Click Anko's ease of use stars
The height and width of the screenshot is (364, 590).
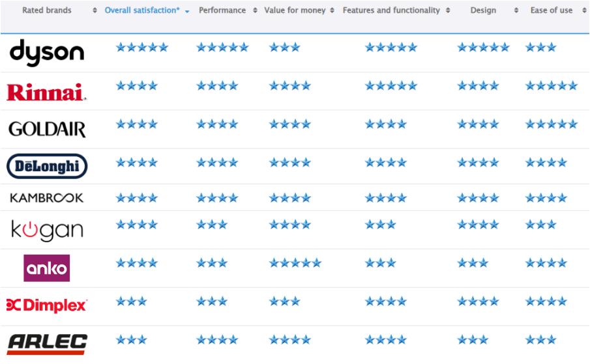pos(546,263)
